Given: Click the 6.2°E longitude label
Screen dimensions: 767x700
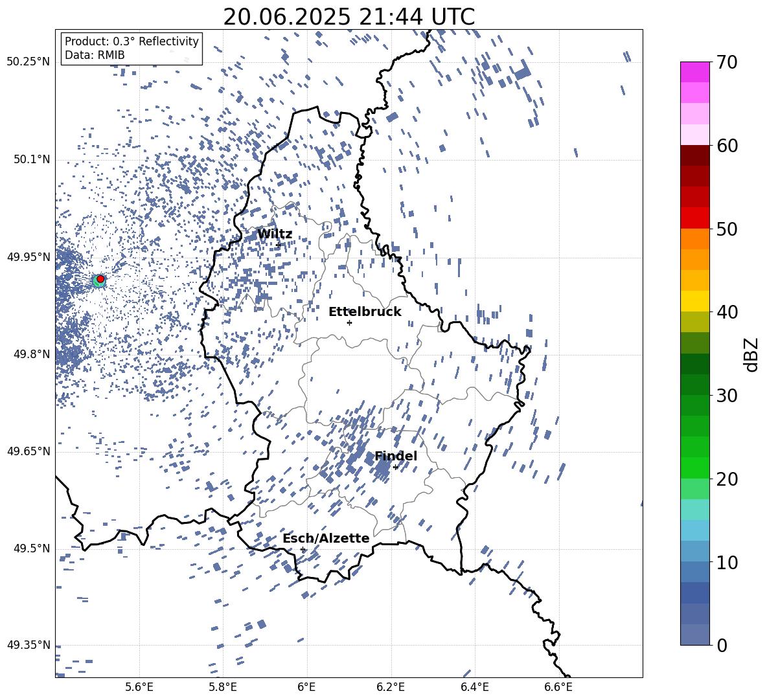Looking at the screenshot, I should (391, 688).
